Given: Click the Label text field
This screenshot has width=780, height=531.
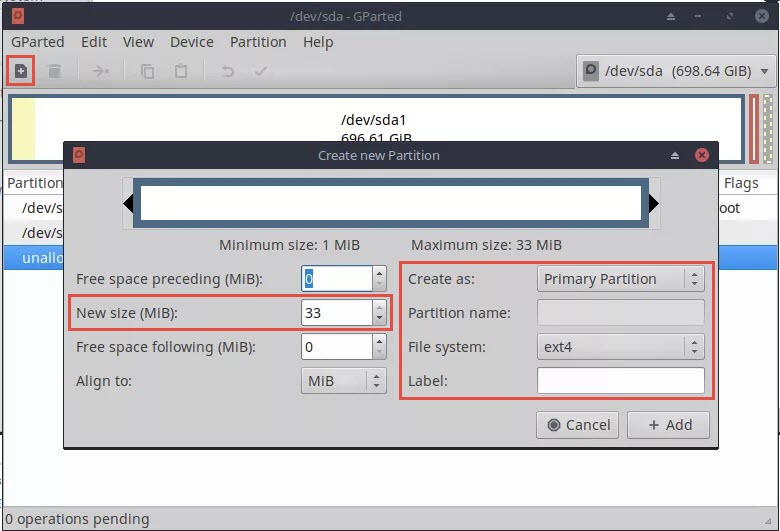Looking at the screenshot, I should 620,381.
